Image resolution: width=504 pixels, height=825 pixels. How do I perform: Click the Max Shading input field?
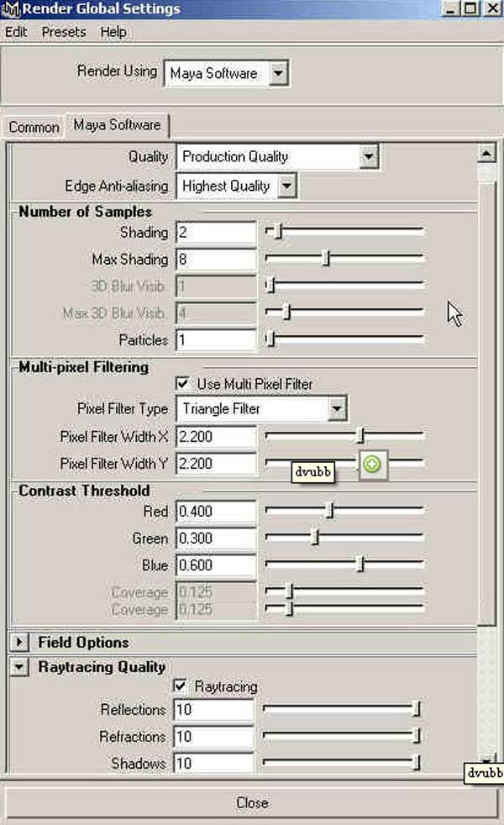pos(216,260)
